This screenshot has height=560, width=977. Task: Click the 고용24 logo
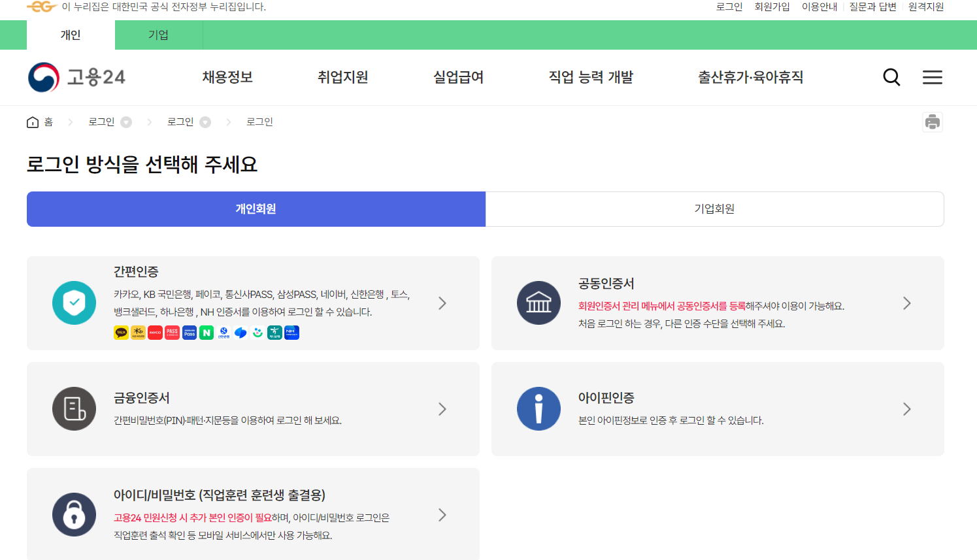click(x=76, y=76)
